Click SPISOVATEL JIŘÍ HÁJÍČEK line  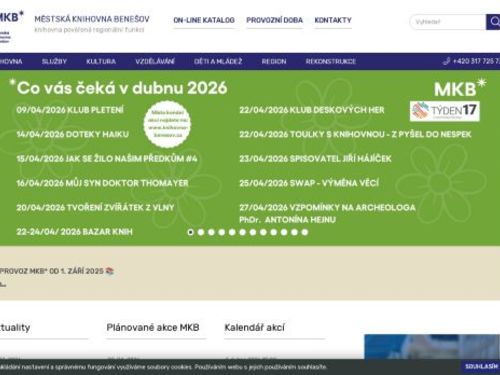click(x=315, y=159)
